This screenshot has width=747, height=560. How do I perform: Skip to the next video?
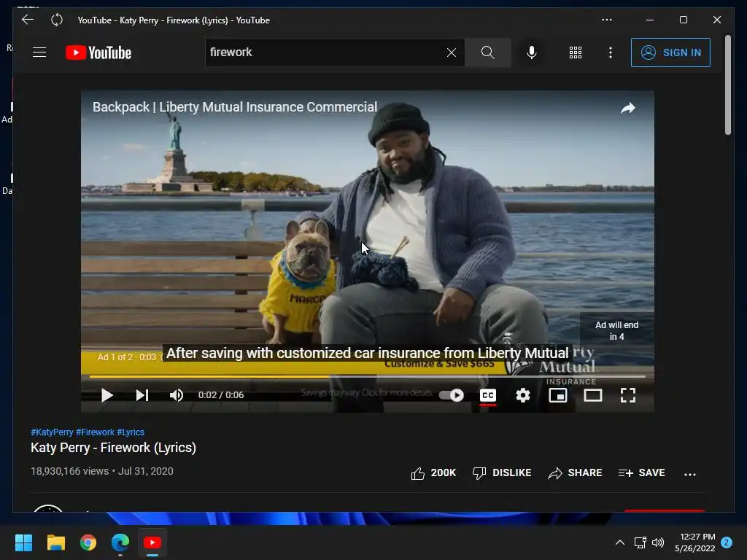[x=142, y=395]
